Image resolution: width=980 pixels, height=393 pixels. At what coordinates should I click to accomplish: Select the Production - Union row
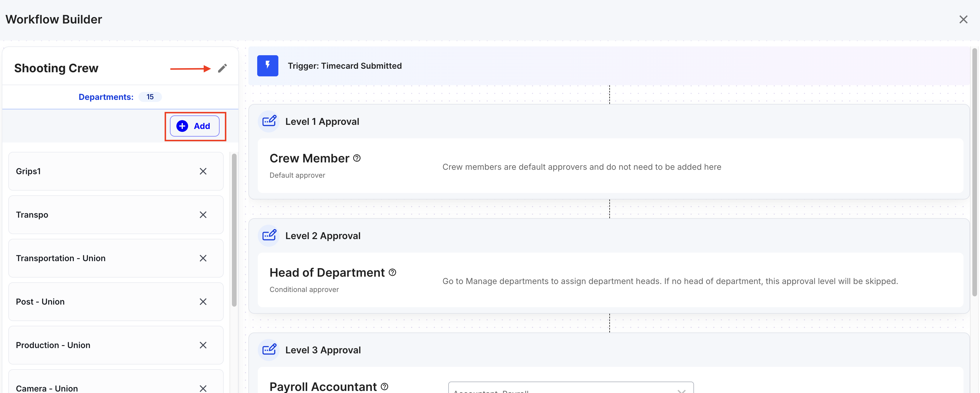116,345
